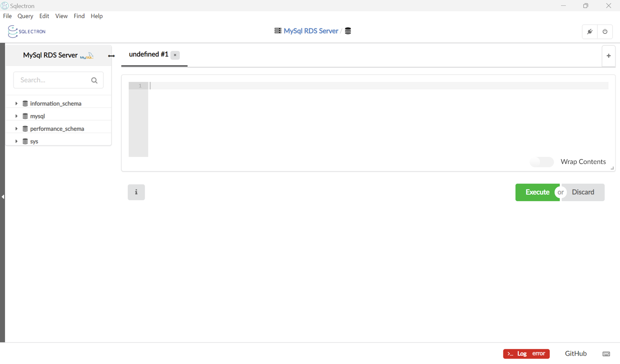Viewport: 620px width, 364px height.
Task: Click the editor resize corner handle
Action: tap(612, 168)
